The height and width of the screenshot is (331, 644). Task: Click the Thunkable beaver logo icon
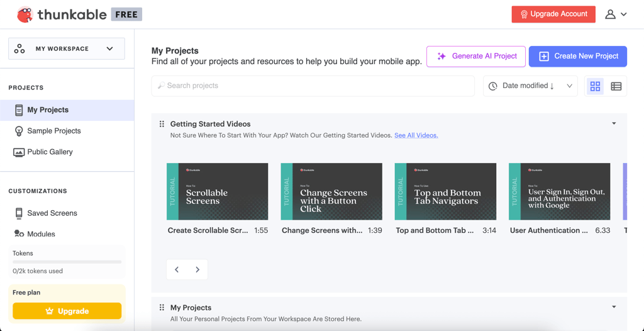(25, 14)
